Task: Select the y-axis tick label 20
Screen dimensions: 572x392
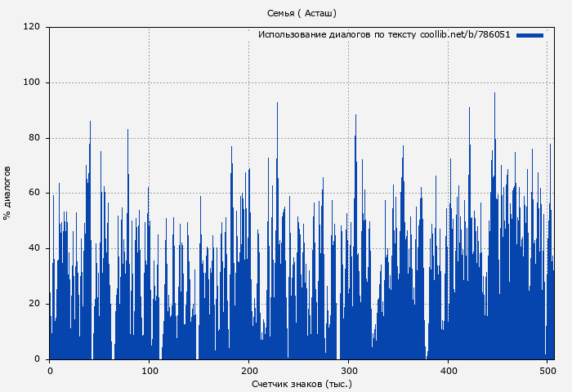Action: [x=34, y=304]
